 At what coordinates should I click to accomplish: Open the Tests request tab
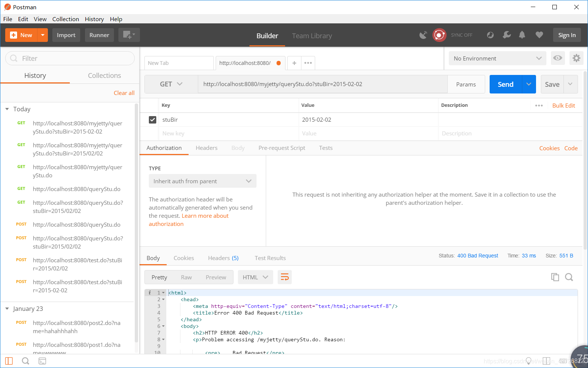click(x=326, y=148)
